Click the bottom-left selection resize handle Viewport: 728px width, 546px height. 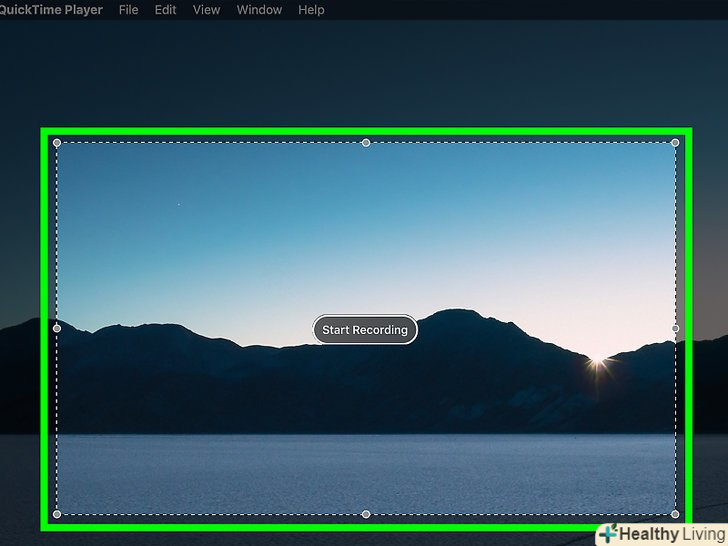point(57,514)
